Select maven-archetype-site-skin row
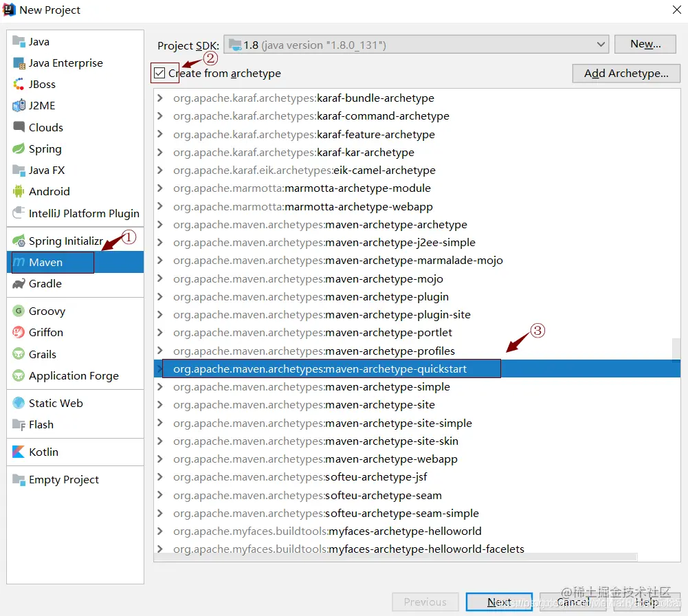Screen dimensions: 688x616 (x=417, y=441)
